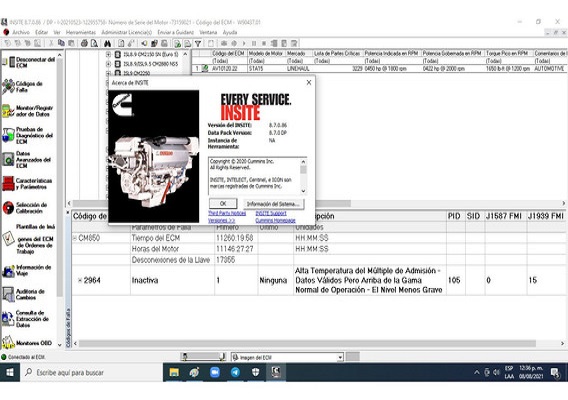The width and height of the screenshot is (568, 400).
Task: Open the Imagen del ECM dropdown
Action: tap(340, 357)
